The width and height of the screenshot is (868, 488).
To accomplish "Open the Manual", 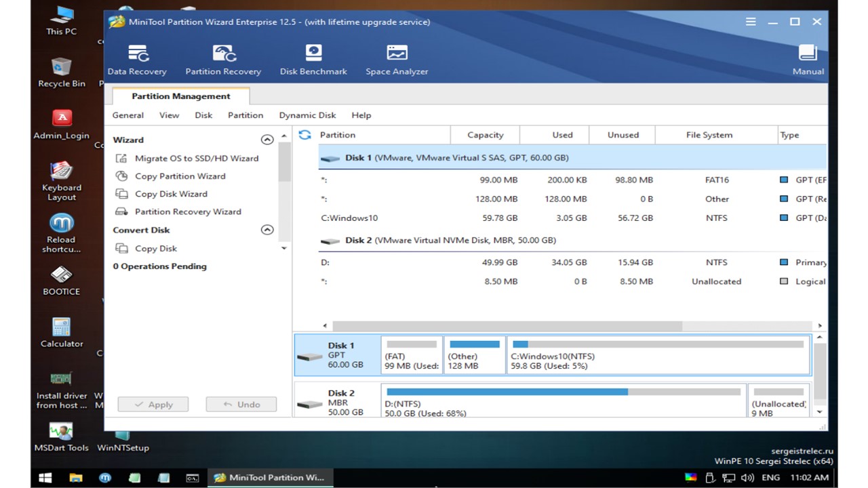I will (x=808, y=60).
